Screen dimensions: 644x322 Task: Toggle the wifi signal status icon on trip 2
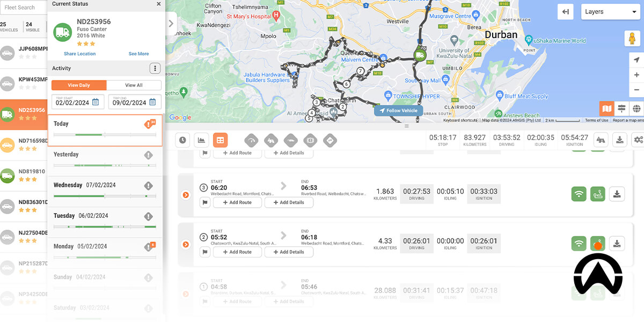[x=579, y=243]
